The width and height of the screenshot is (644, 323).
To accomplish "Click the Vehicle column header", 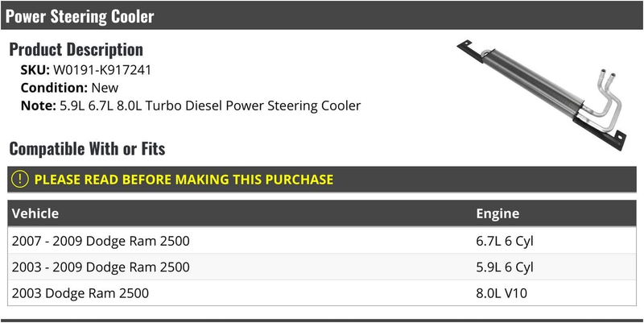I will pyautogui.click(x=35, y=213).
